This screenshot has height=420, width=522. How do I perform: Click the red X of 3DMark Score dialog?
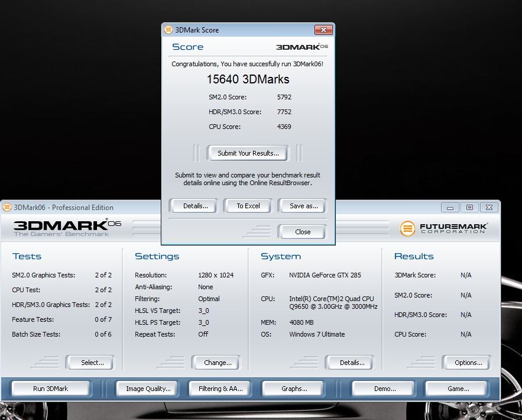[x=323, y=30]
